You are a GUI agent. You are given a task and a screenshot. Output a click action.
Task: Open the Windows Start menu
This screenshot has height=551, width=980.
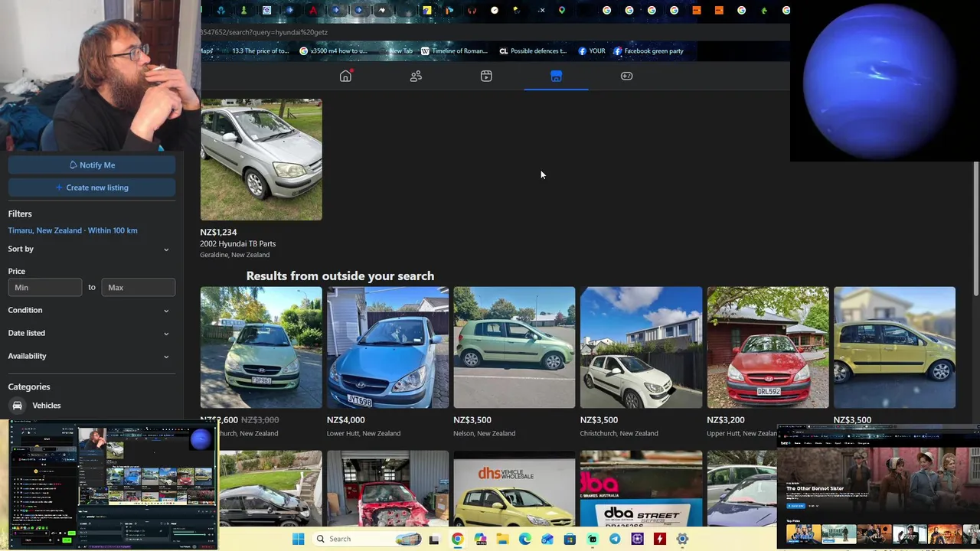(x=299, y=539)
